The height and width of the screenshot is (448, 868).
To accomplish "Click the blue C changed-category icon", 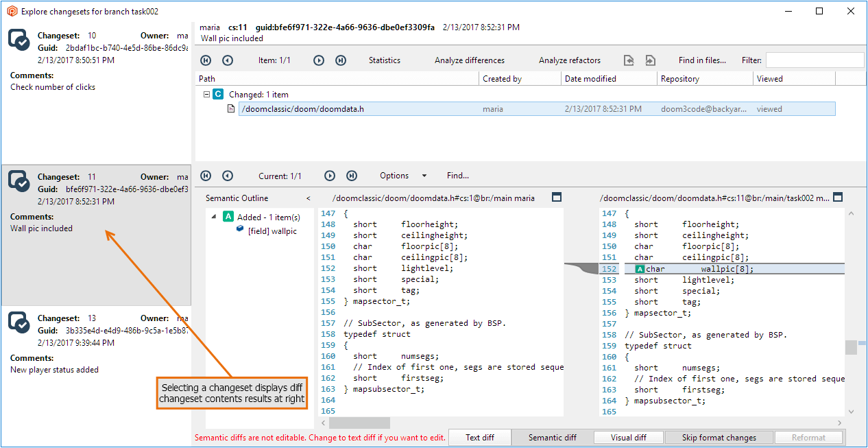I will (218, 94).
